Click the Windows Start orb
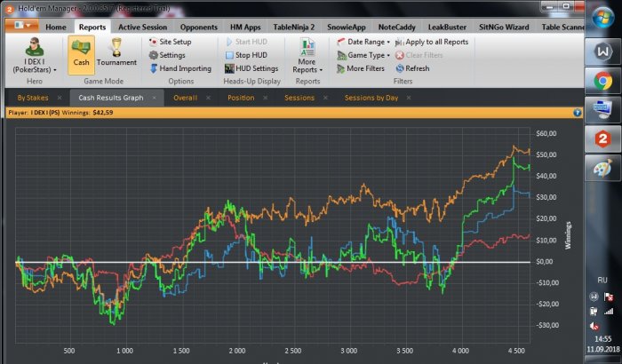622x364 pixels. (x=602, y=18)
